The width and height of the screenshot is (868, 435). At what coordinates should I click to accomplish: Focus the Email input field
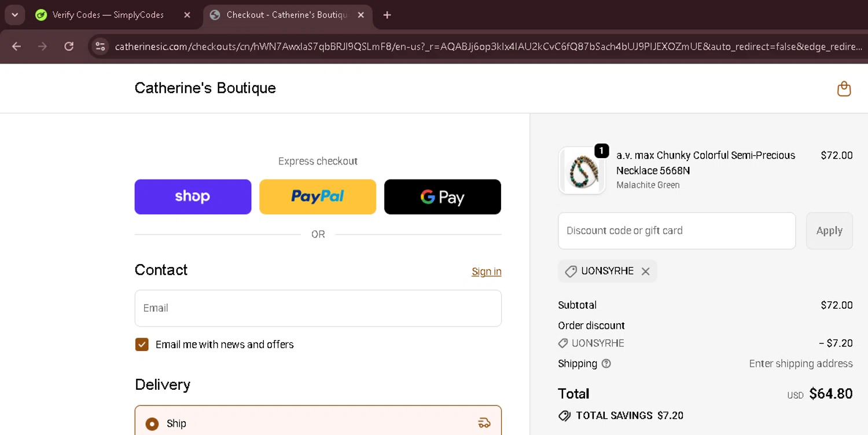pyautogui.click(x=318, y=308)
